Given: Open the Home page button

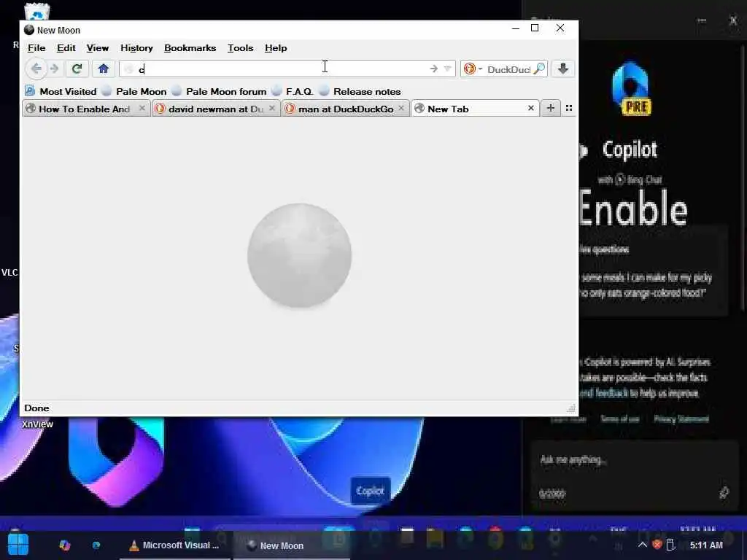Looking at the screenshot, I should click(104, 69).
